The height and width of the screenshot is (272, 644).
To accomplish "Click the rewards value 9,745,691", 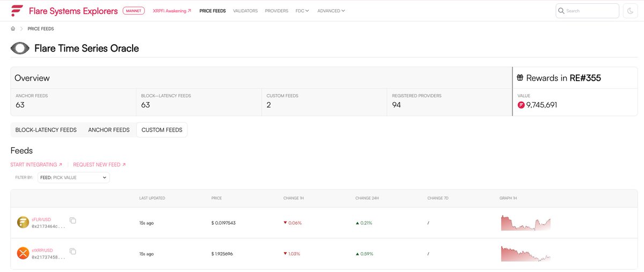I will (x=541, y=105).
